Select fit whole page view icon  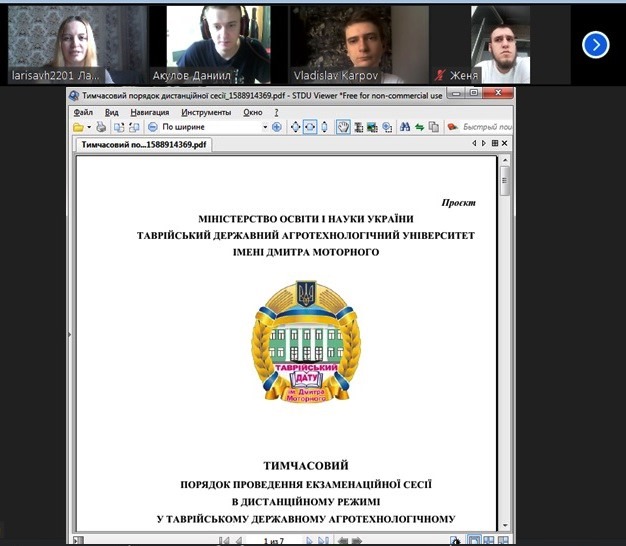295,127
